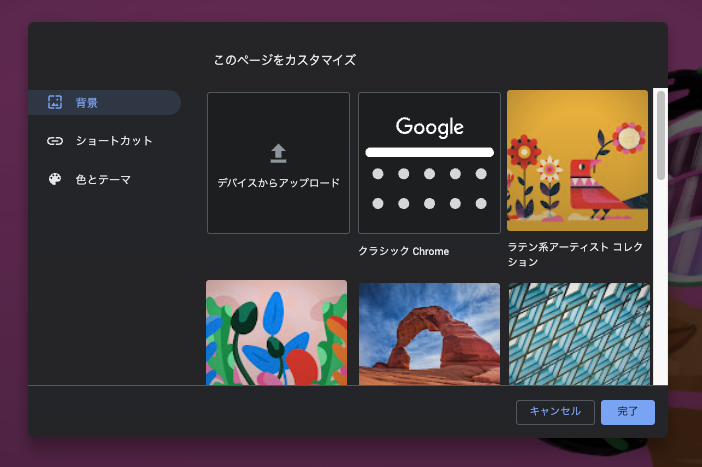This screenshot has width=702, height=467.
Task: Choose デバイスからアップロード tile
Action: 278,163
